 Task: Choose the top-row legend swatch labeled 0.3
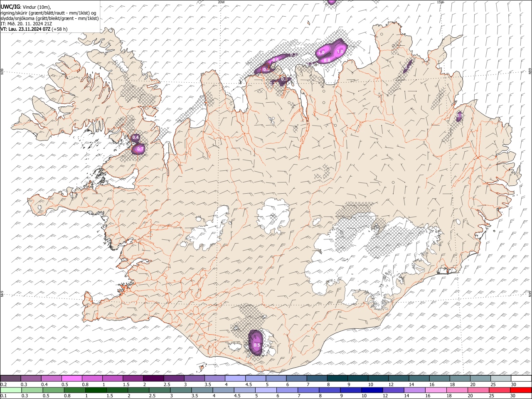[31, 379]
